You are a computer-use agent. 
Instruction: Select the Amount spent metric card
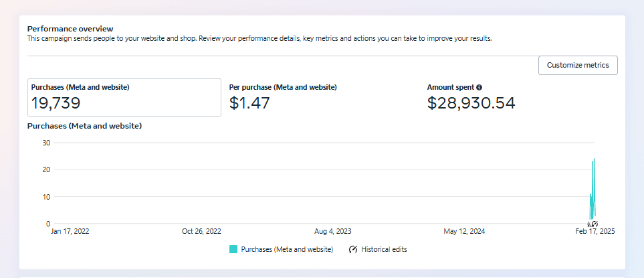tap(518, 97)
